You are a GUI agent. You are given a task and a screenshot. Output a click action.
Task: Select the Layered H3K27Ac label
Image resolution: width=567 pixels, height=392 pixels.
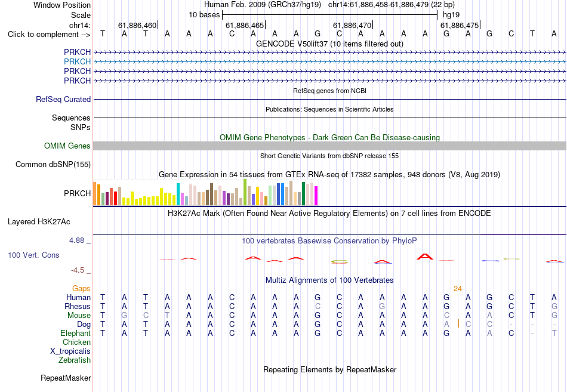pos(39,222)
